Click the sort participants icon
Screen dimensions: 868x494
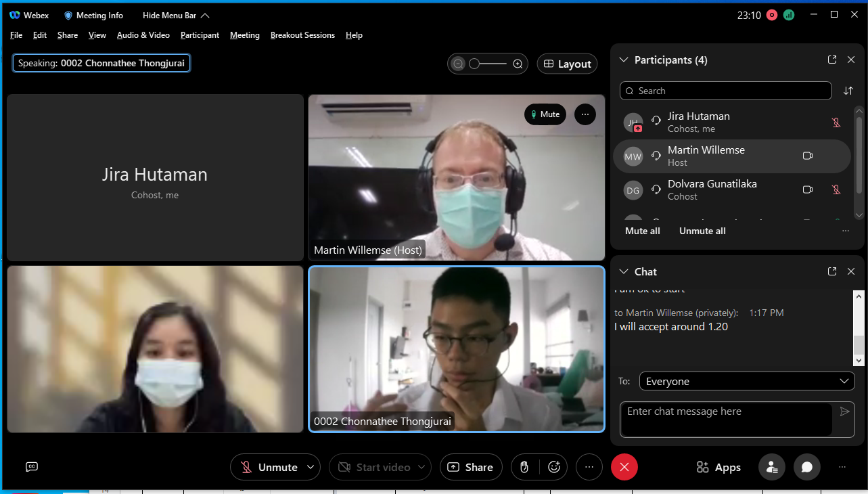coord(848,91)
